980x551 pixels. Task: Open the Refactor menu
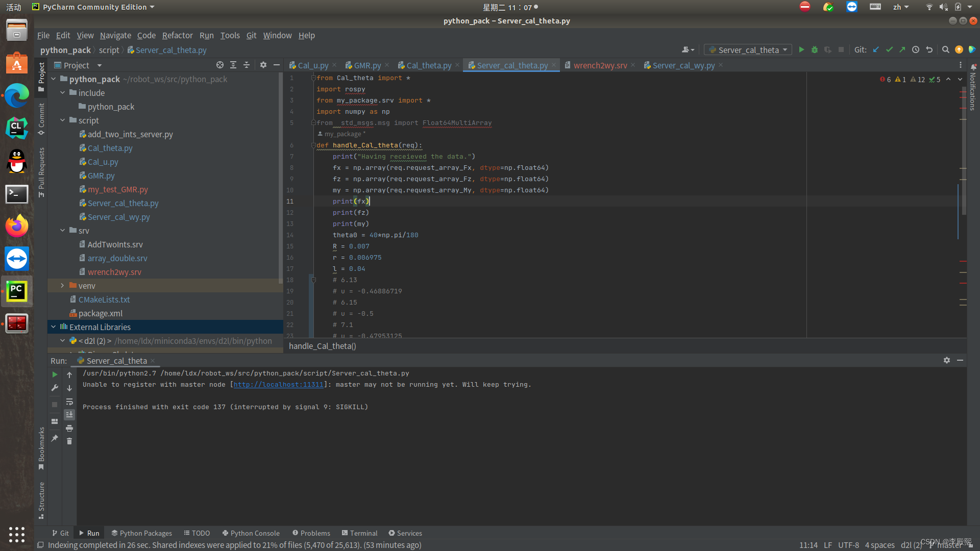(x=177, y=35)
